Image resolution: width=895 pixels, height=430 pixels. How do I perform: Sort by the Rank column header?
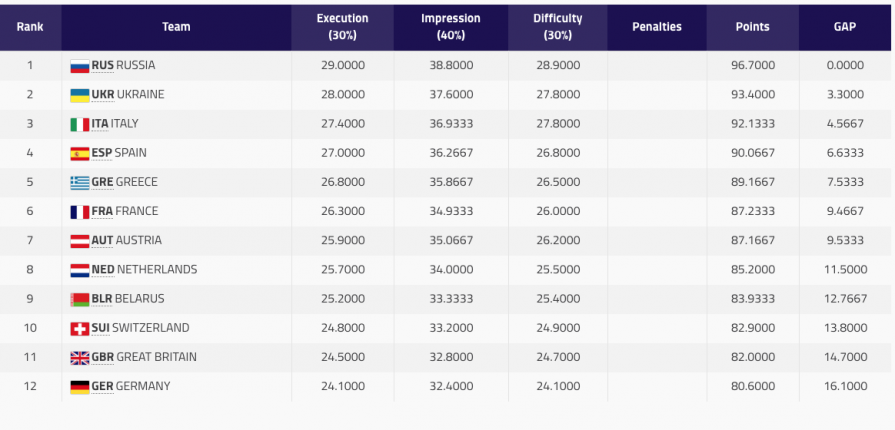pos(30,27)
